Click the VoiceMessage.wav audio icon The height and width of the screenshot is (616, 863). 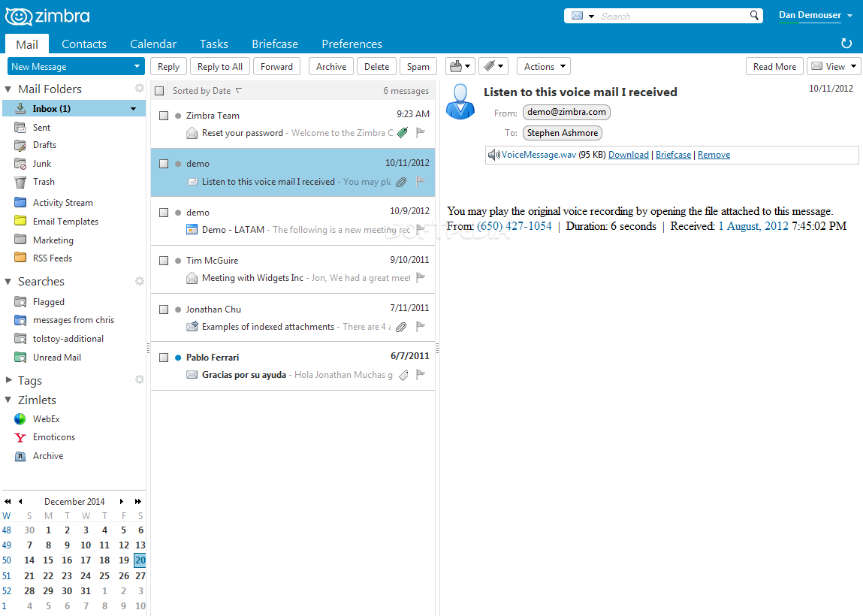(x=493, y=155)
